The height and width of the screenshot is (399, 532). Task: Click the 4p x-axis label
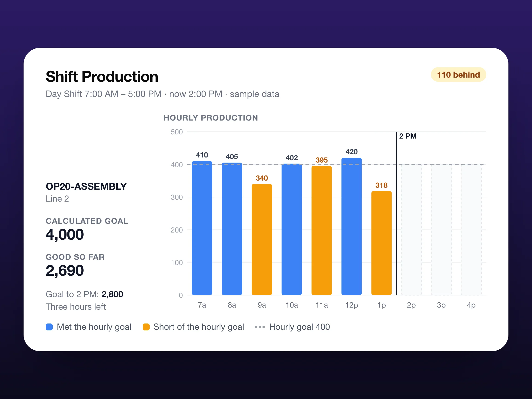[x=471, y=305]
